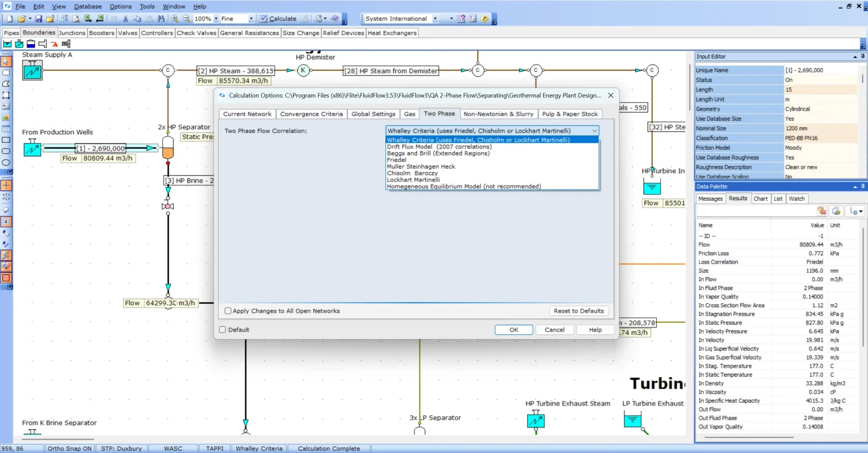The width and height of the screenshot is (868, 453).
Task: Click the Save icon in the toolbar
Action: click(38, 19)
